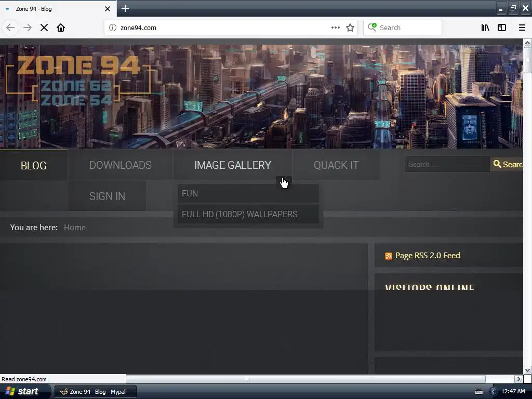Open the hamburger application menu
The height and width of the screenshot is (399, 532).
click(522, 28)
